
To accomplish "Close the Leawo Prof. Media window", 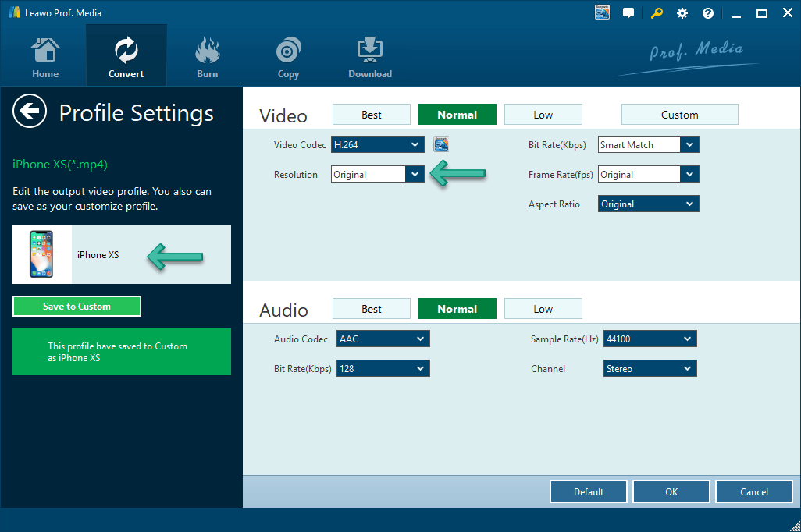I will tap(788, 13).
